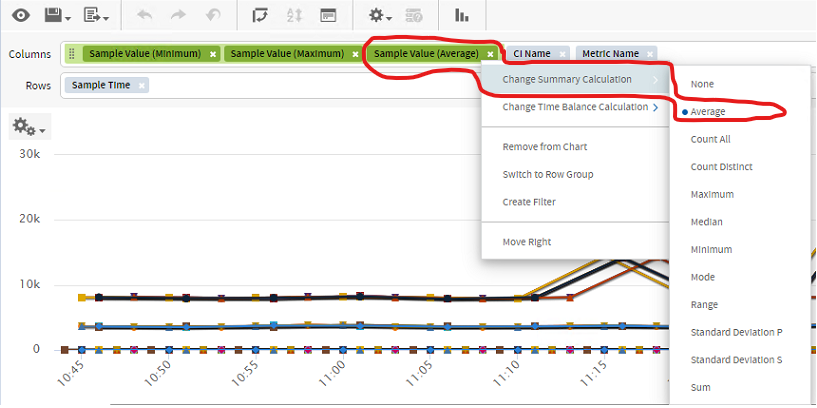
Task: Expand Change Time Balance Calculation submenu
Action: pos(580,107)
